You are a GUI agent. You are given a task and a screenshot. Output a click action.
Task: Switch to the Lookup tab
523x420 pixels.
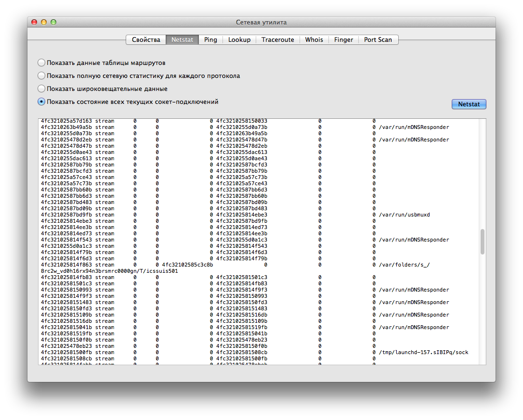[239, 40]
